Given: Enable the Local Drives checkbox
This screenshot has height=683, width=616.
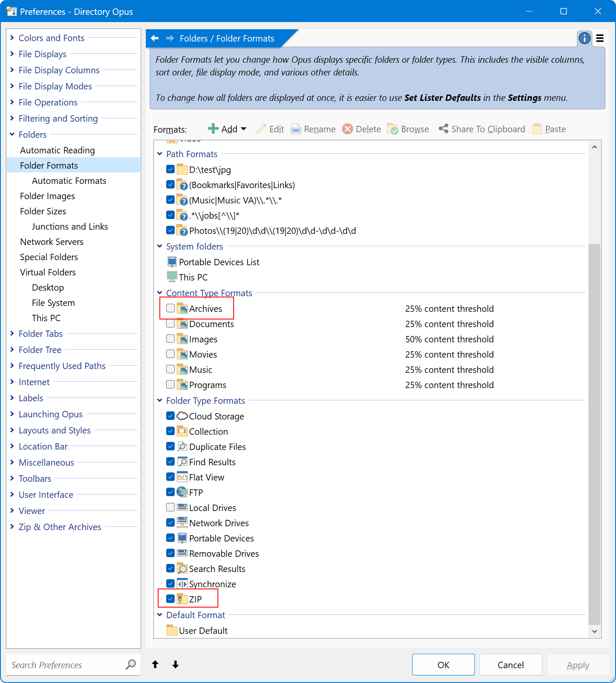Looking at the screenshot, I should point(170,508).
